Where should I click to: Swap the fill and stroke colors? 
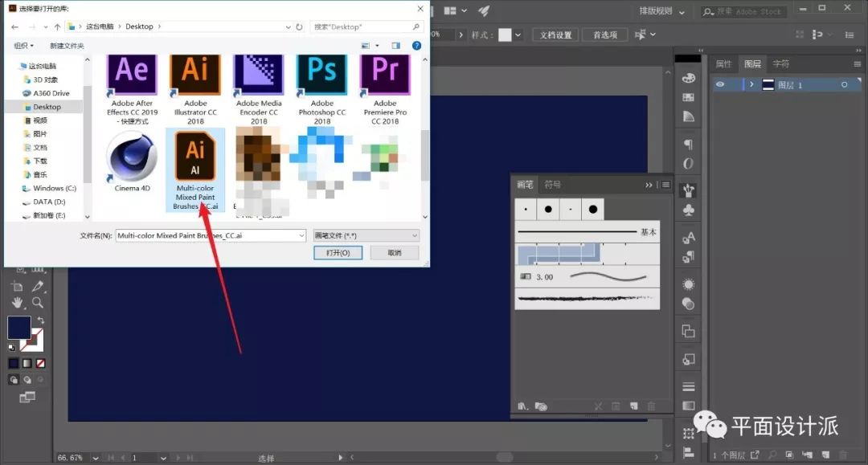coord(40,320)
